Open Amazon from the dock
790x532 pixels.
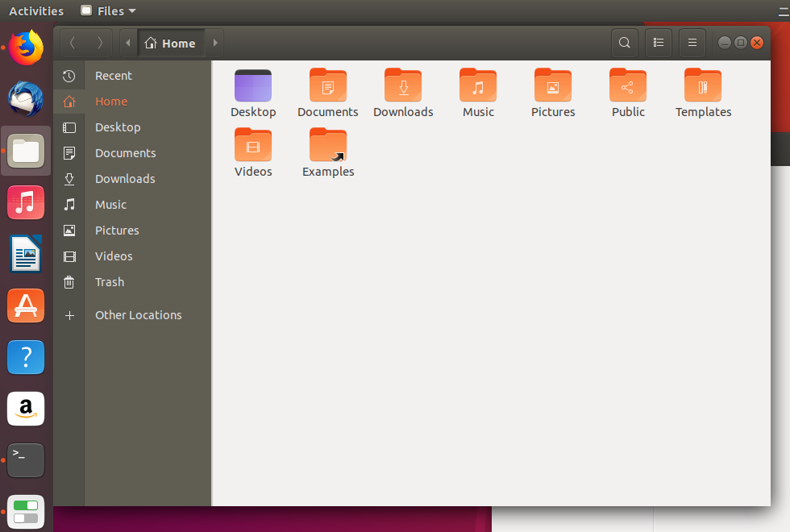(26, 409)
